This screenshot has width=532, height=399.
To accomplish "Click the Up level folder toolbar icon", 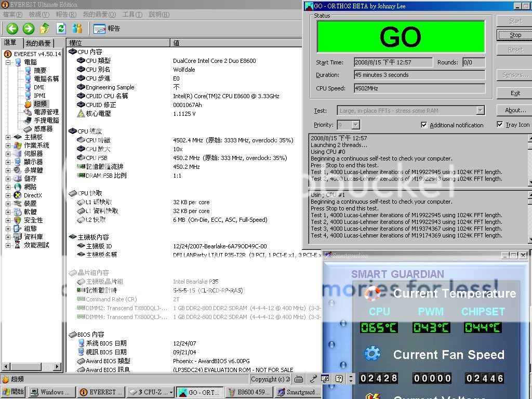I will (45, 29).
